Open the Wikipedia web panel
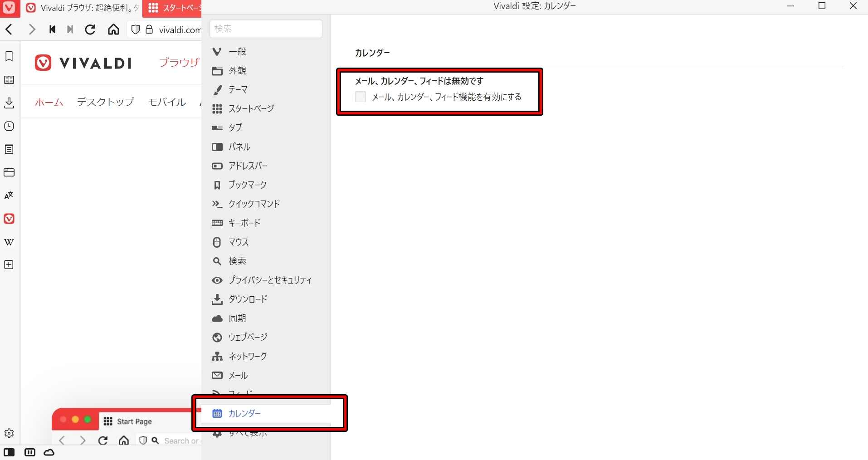 (9, 242)
